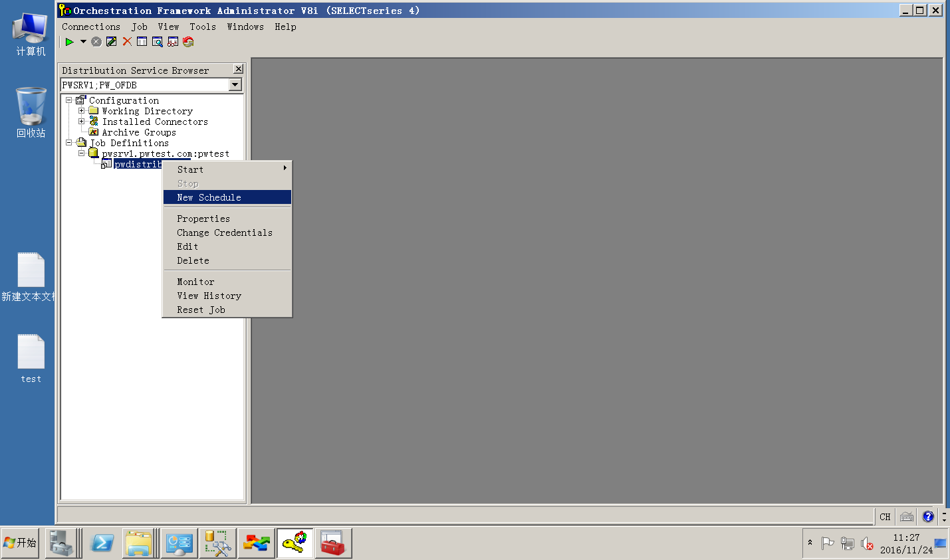
Task: Choose Edit from context menu
Action: [227, 246]
